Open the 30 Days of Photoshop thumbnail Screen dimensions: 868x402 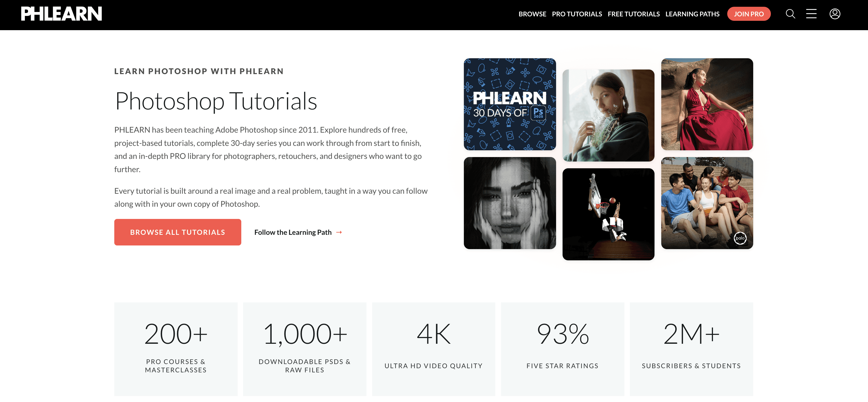coord(510,104)
